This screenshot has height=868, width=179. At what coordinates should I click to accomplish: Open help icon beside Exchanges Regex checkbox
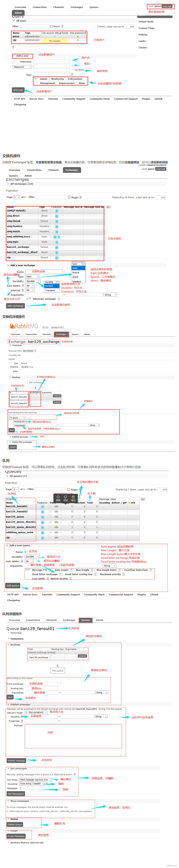coord(81,197)
